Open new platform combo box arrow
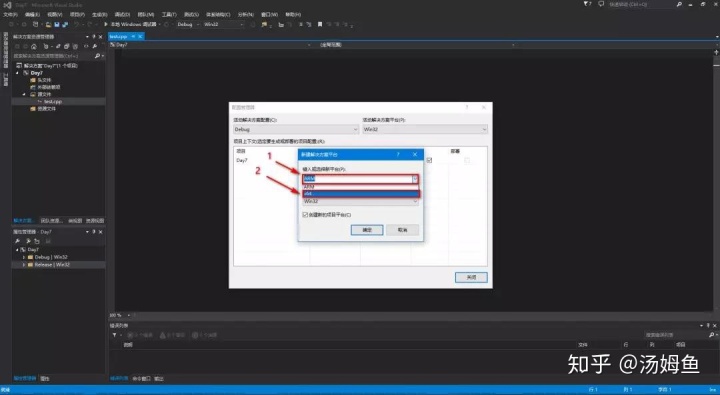The height and width of the screenshot is (395, 720). pyautogui.click(x=415, y=179)
